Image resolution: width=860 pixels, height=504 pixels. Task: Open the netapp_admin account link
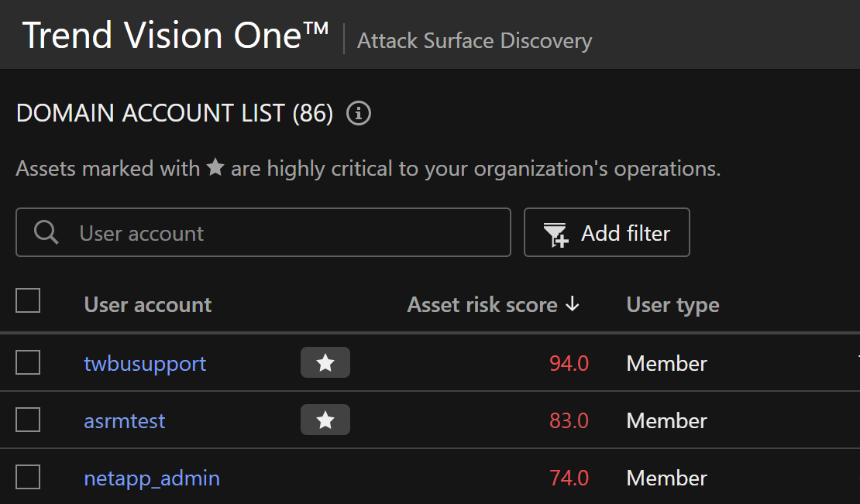(152, 478)
